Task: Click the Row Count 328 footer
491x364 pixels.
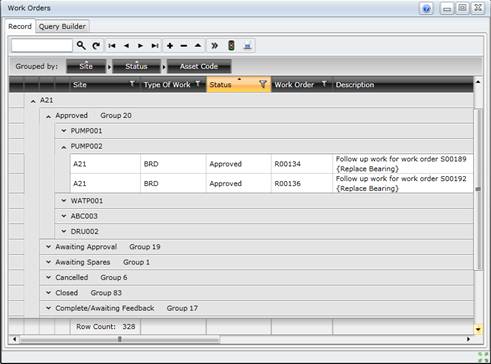Action: 106,327
